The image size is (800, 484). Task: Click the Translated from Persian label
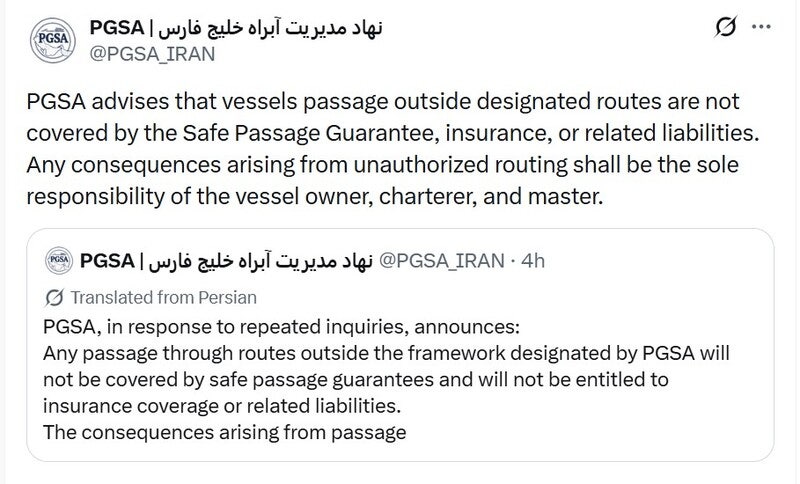163,297
